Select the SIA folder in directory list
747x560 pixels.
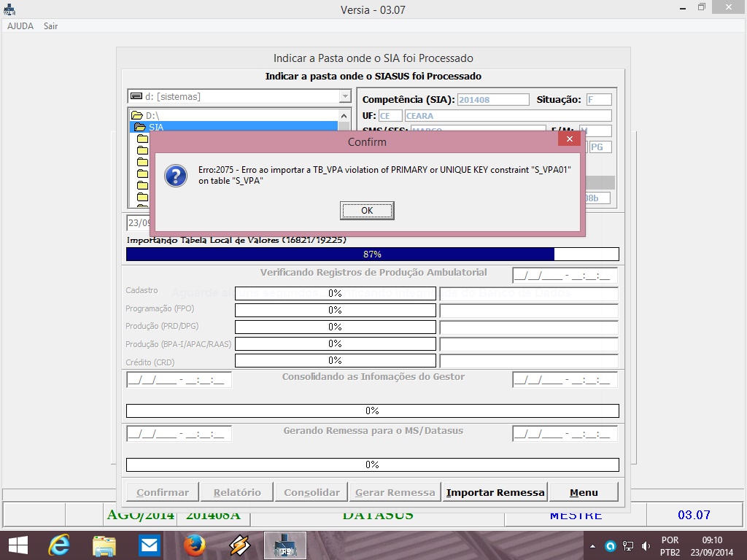[x=155, y=127]
